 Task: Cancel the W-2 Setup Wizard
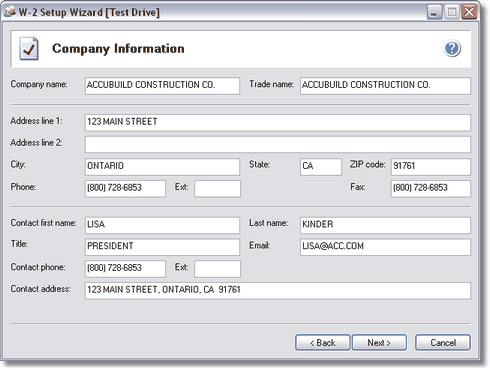(x=443, y=343)
